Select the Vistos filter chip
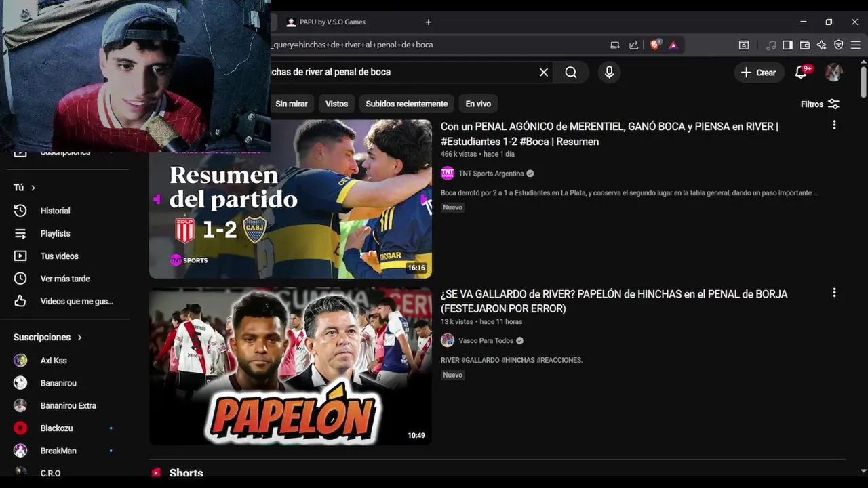868x488 pixels. [x=336, y=104]
